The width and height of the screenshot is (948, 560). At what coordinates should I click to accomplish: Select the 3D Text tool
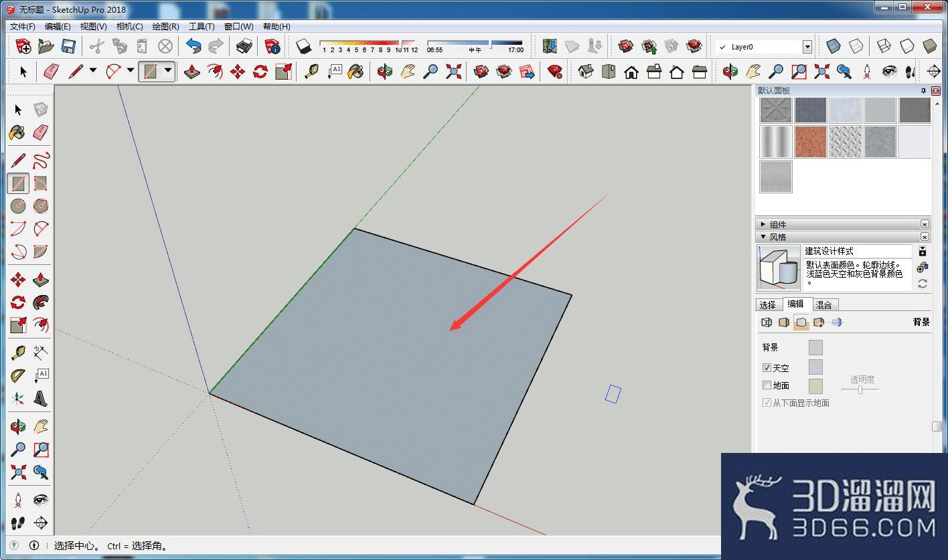coord(41,399)
